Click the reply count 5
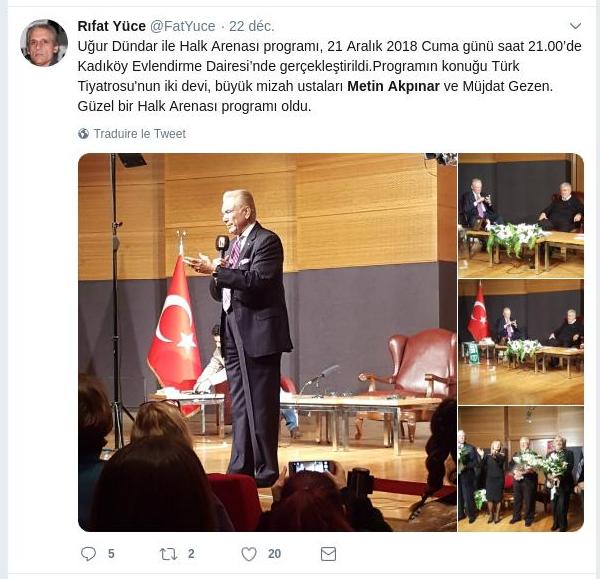This screenshot has height=579, width=600. (111, 554)
